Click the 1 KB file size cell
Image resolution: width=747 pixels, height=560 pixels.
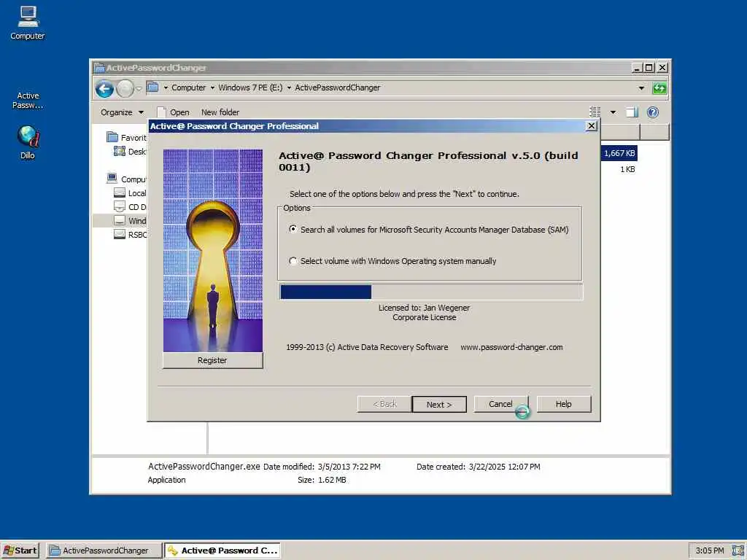pos(627,169)
